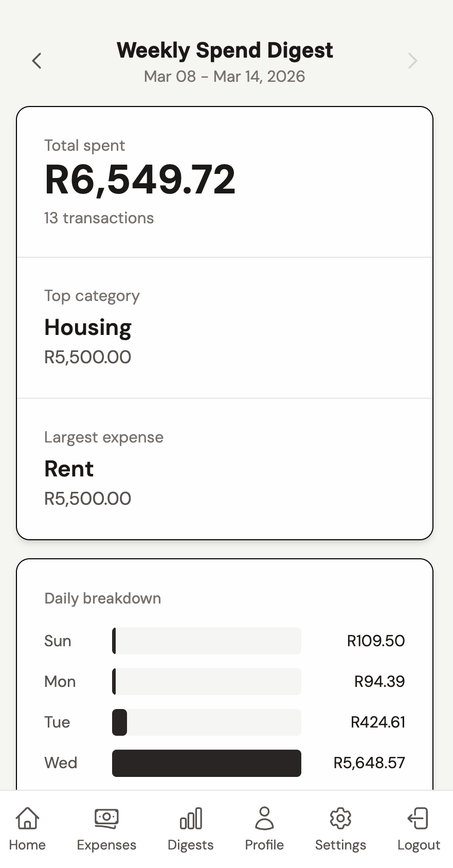This screenshot has height=868, width=453.
Task: Click the Weekly Spend Digest title
Action: (x=225, y=50)
